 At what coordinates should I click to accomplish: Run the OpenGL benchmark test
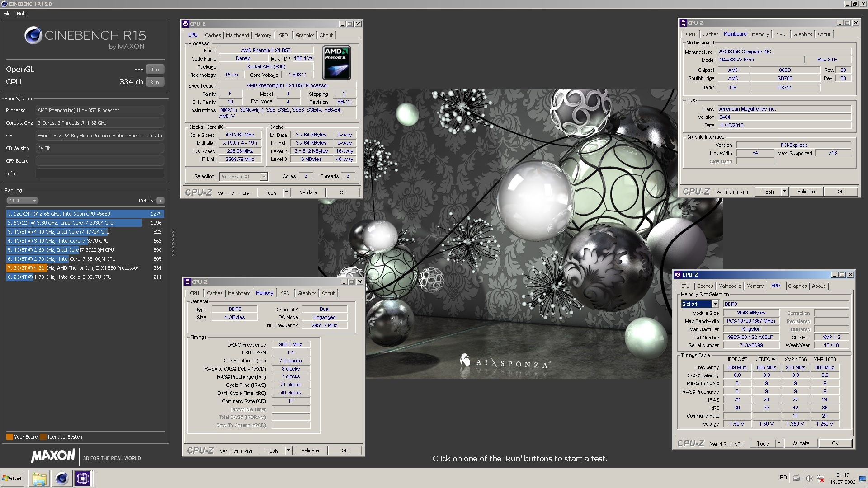[x=155, y=70]
